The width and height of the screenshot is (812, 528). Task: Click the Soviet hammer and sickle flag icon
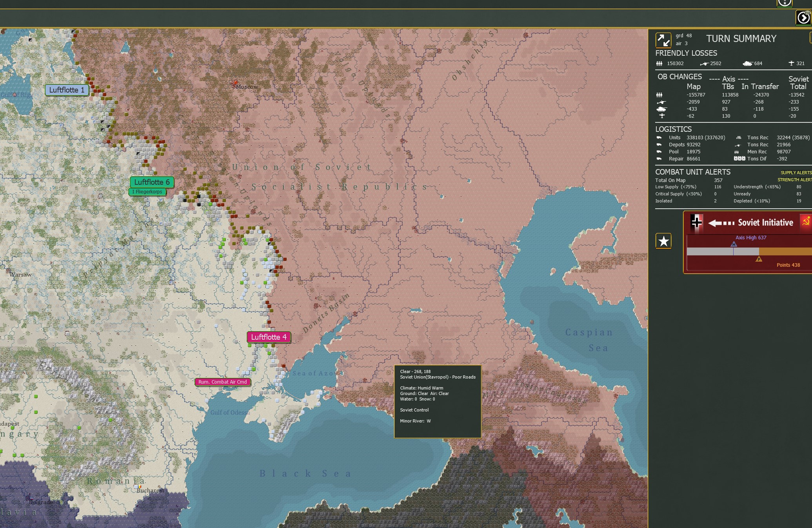(x=806, y=222)
